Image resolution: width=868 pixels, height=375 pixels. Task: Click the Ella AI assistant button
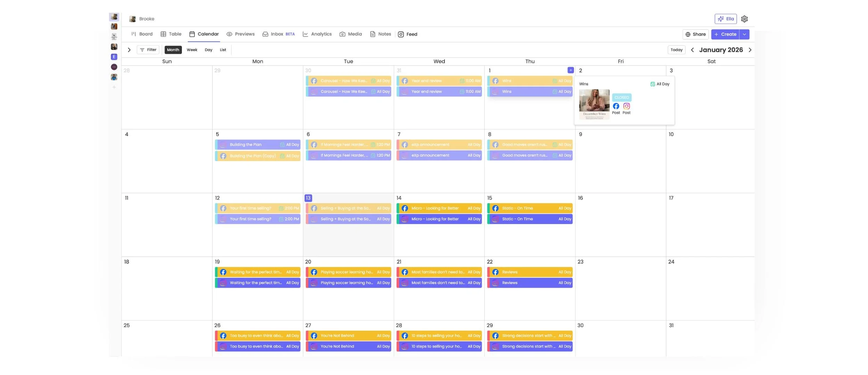[x=725, y=19]
